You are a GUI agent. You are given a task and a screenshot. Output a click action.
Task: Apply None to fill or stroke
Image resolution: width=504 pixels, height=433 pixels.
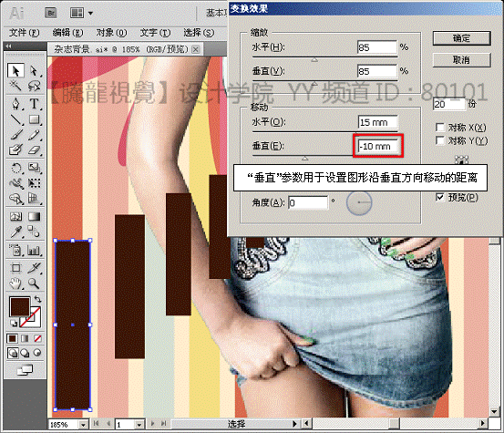37,338
